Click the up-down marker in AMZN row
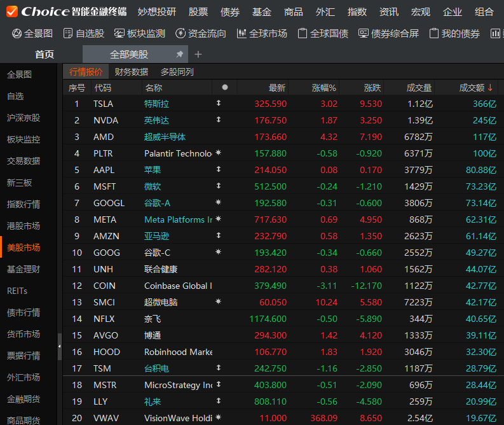 coord(219,235)
